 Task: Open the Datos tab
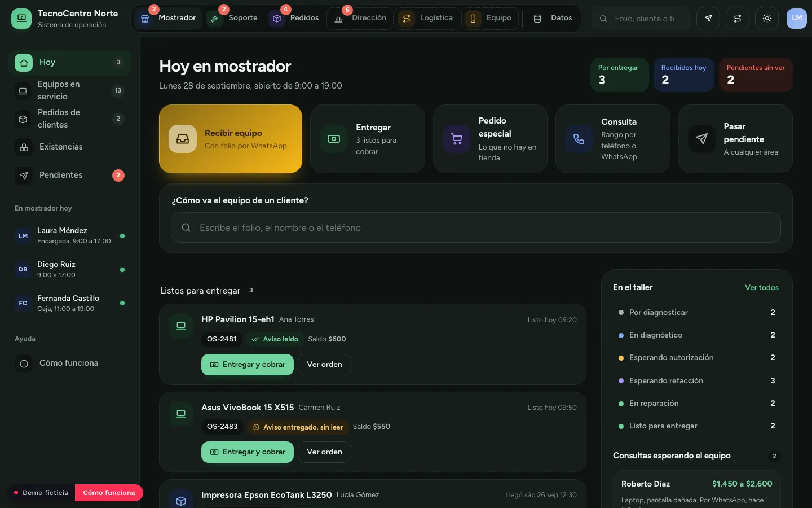[553, 19]
